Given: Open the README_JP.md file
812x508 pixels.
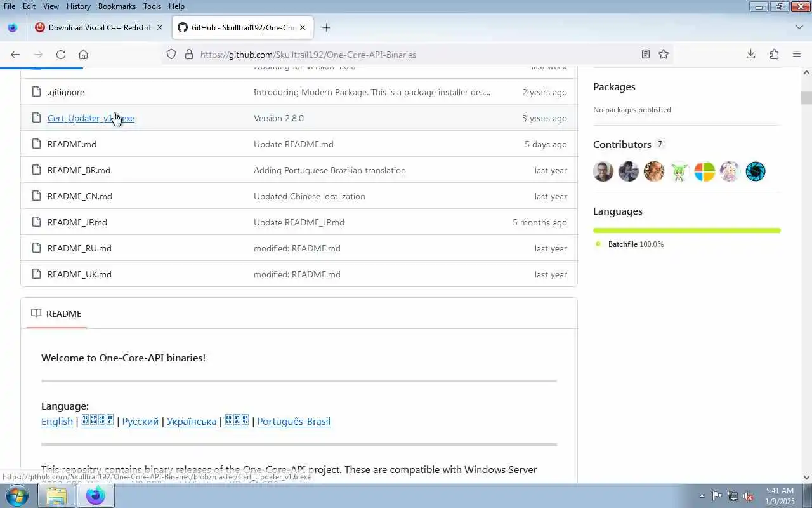Looking at the screenshot, I should (x=77, y=222).
